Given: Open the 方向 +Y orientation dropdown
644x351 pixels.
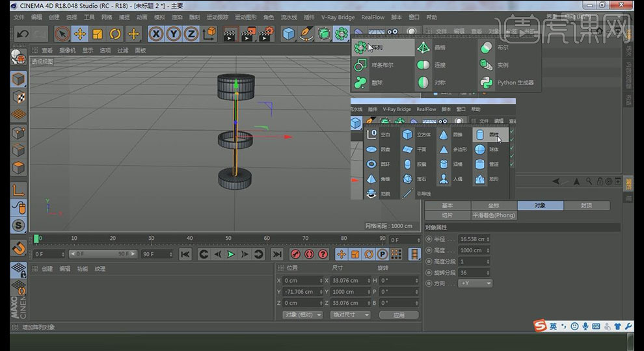Looking at the screenshot, I should (475, 283).
